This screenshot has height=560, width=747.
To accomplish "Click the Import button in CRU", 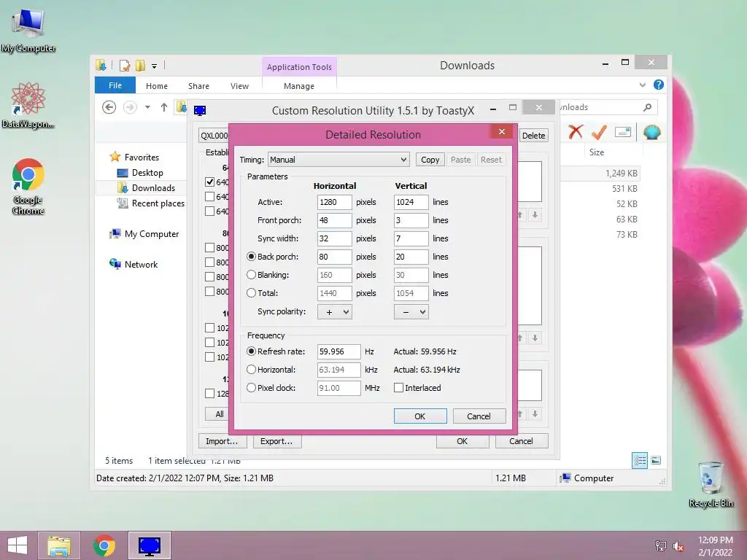I will coord(222,441).
